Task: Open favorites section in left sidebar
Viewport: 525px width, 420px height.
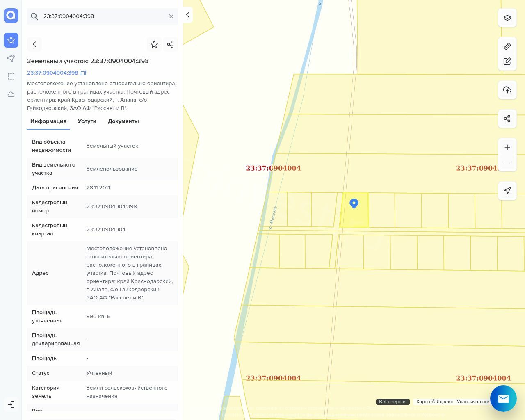Action: coord(11,40)
